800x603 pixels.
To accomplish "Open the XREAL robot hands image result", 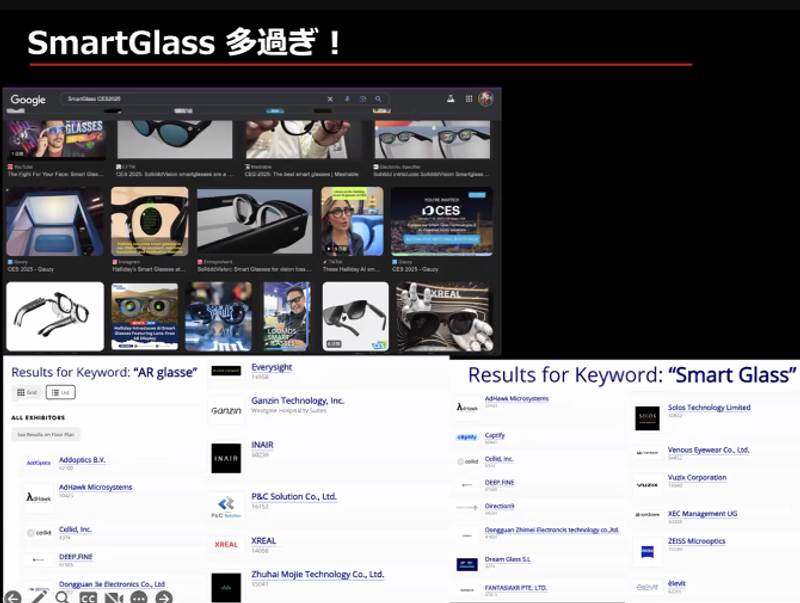I will coord(445,317).
